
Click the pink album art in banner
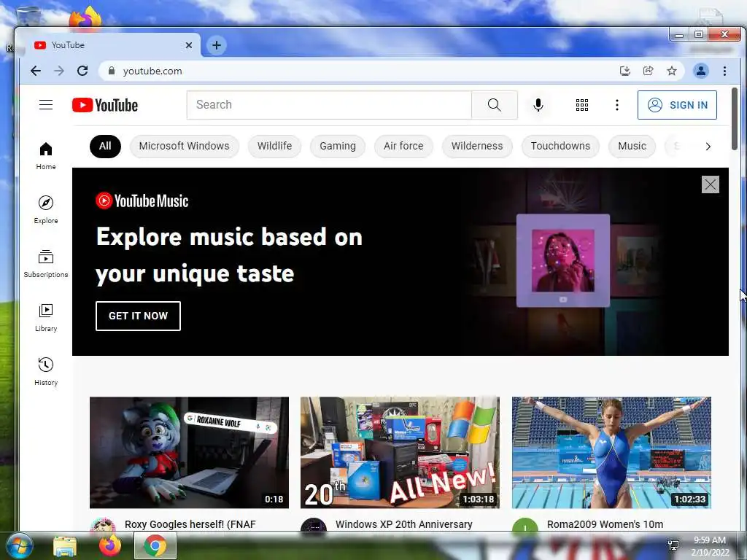[x=563, y=260]
